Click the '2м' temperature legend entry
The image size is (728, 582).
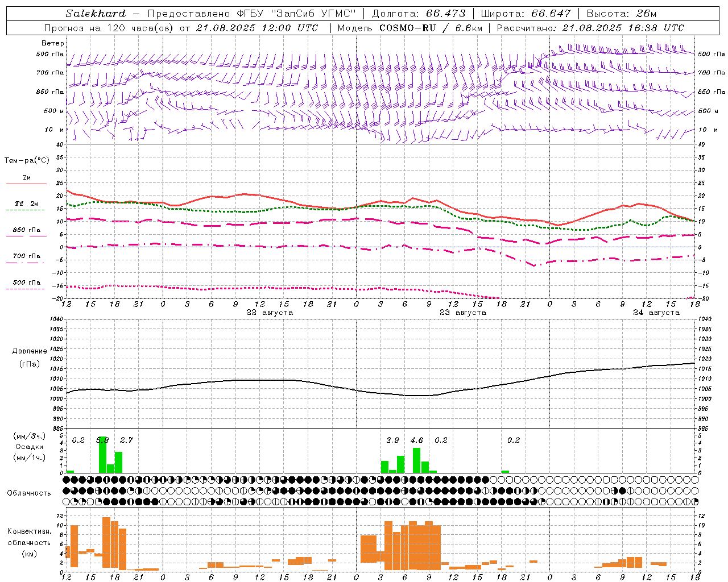coord(27,178)
